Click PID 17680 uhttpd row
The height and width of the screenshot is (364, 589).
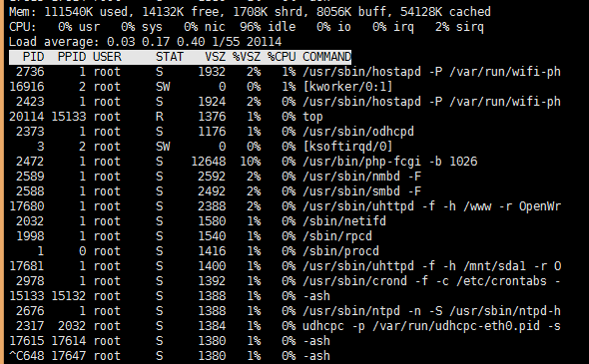[x=285, y=206]
